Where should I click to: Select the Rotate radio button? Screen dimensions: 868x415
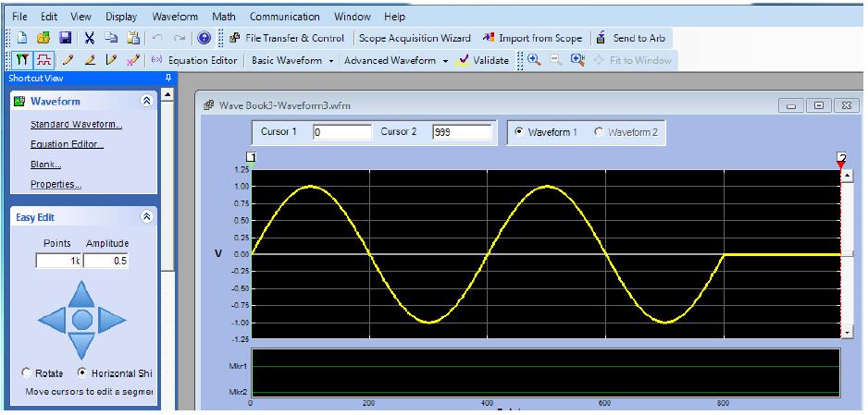[x=27, y=372]
